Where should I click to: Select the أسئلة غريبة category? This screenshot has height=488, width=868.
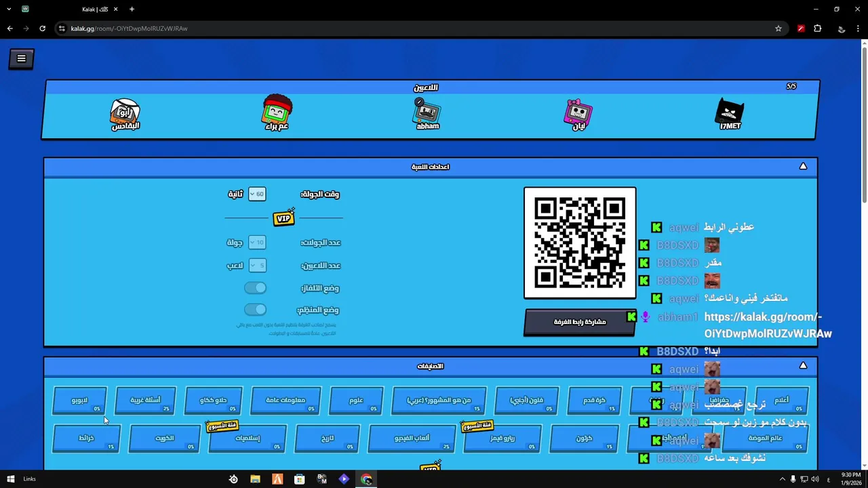(x=146, y=400)
